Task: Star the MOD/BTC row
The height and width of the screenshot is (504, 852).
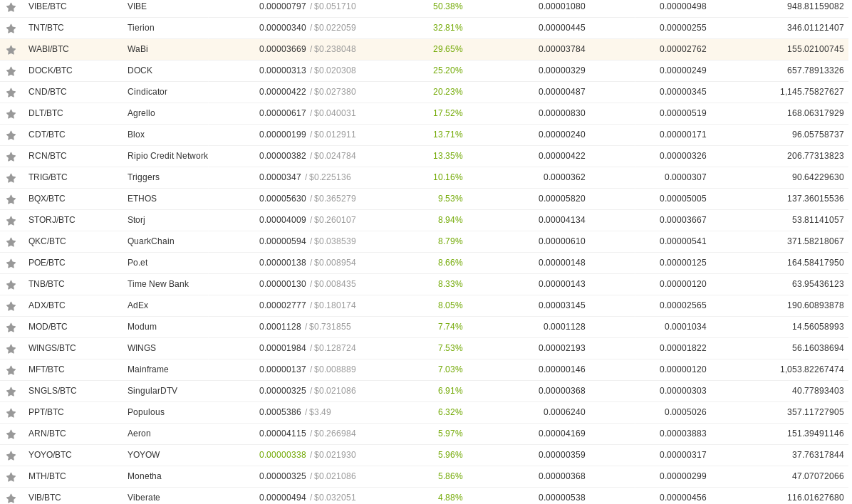Action: (x=11, y=327)
